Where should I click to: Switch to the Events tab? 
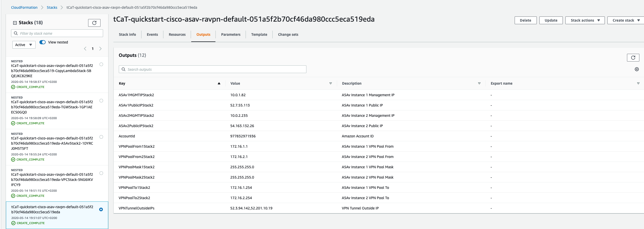tap(152, 34)
